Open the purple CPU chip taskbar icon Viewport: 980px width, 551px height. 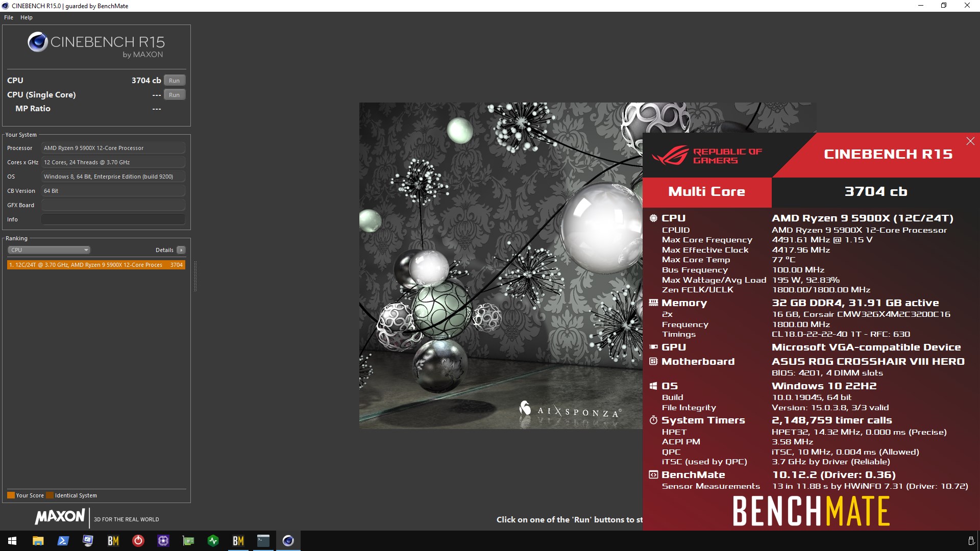click(x=163, y=541)
